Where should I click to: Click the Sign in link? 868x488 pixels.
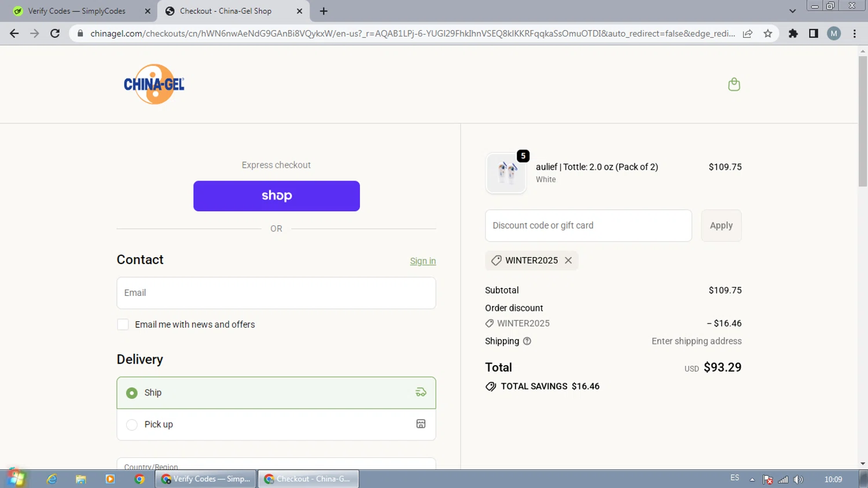pyautogui.click(x=423, y=261)
